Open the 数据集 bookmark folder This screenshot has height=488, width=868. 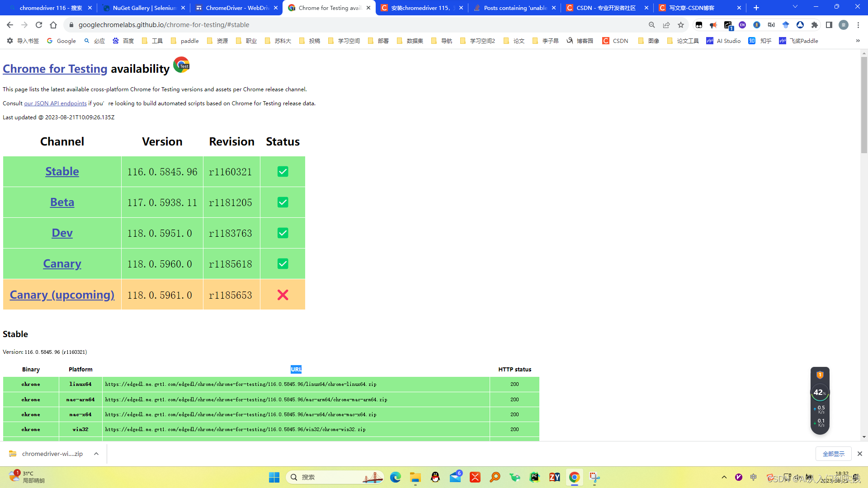coord(410,41)
